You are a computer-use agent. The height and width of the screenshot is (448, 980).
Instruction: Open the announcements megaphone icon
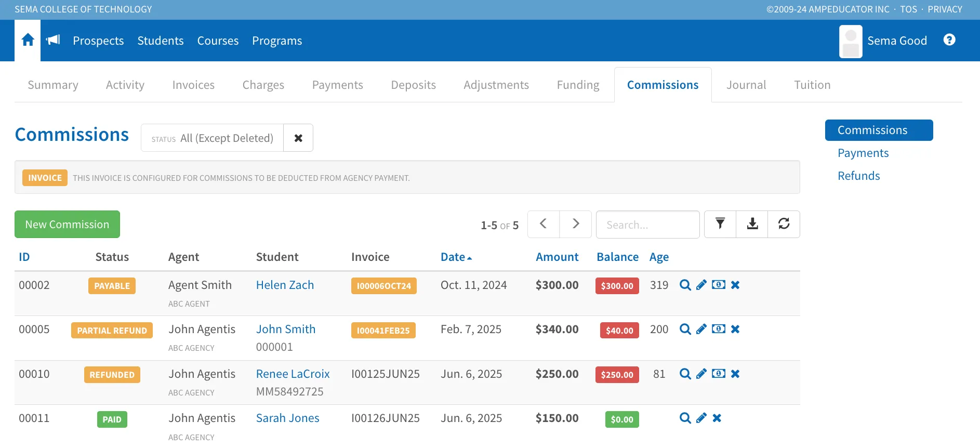[x=53, y=40]
